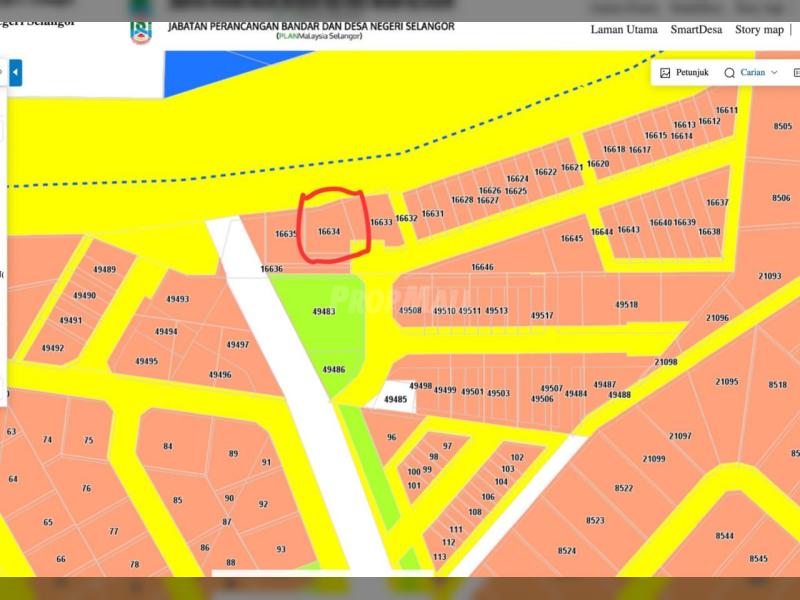
Task: Choose lot 8522 on the map
Action: 624,488
